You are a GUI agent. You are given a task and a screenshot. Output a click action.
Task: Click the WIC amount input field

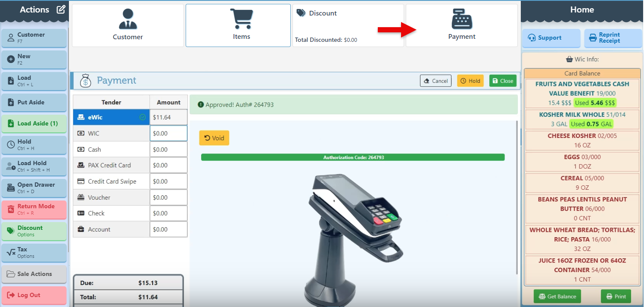coord(168,133)
